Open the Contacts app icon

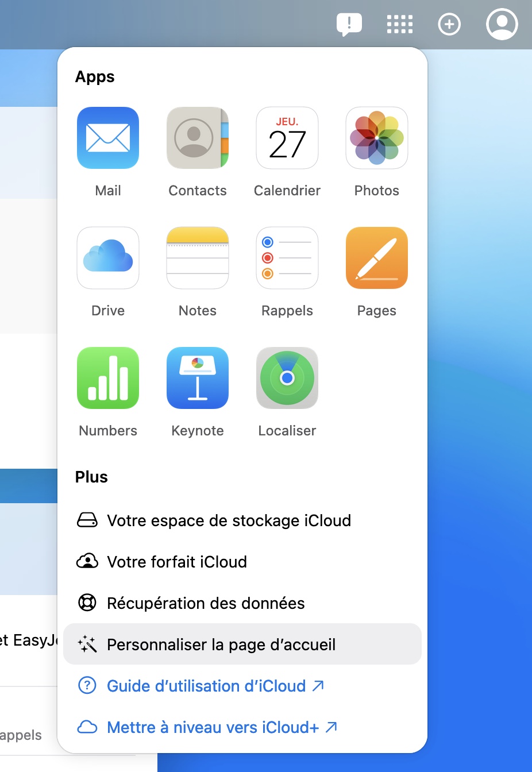tap(198, 138)
